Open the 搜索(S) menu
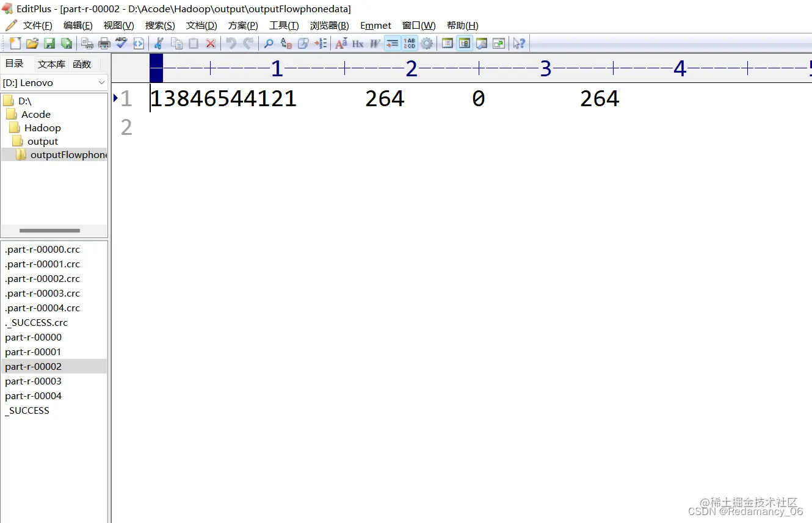The height and width of the screenshot is (523, 812). [160, 26]
